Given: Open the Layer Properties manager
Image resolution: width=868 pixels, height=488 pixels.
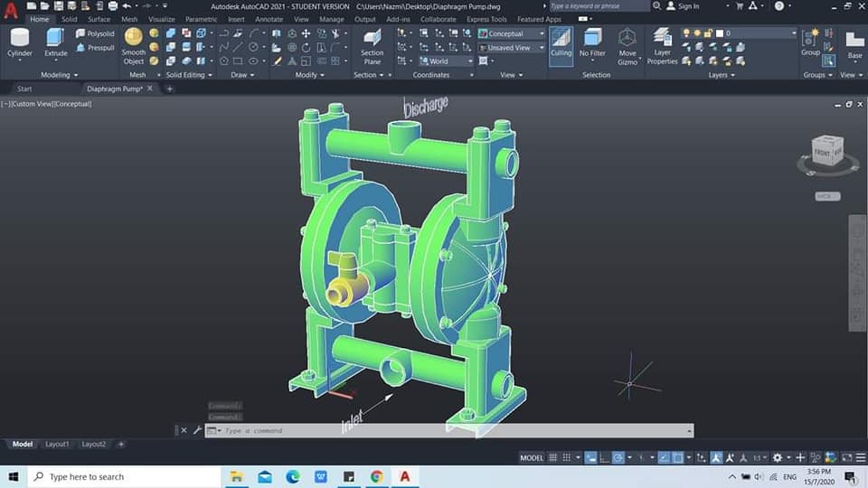Looking at the screenshot, I should (x=662, y=46).
